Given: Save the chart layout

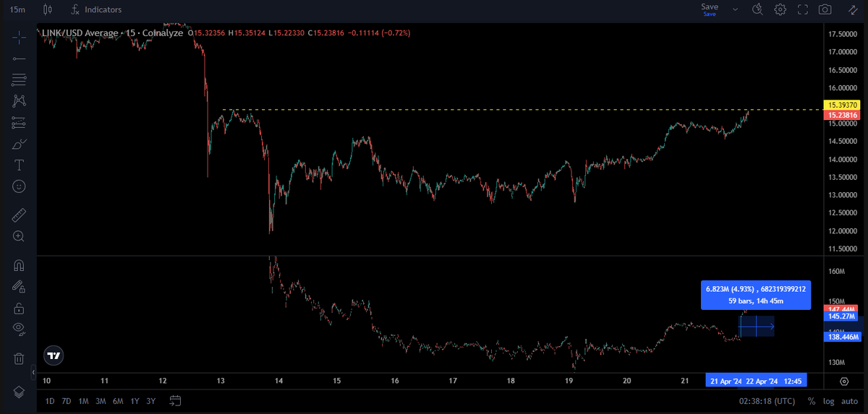Looking at the screenshot, I should (x=710, y=9).
